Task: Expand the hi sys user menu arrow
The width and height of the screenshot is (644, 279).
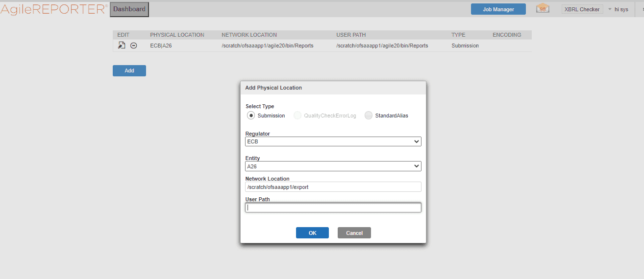Action: click(x=610, y=9)
